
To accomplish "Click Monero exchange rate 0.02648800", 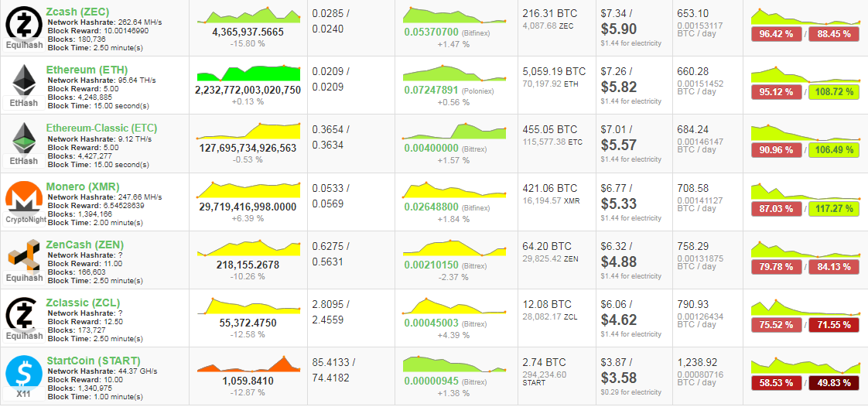I will pos(431,207).
